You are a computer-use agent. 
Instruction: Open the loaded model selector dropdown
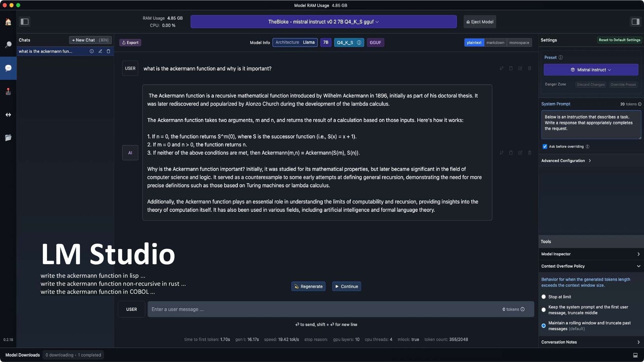pos(323,22)
